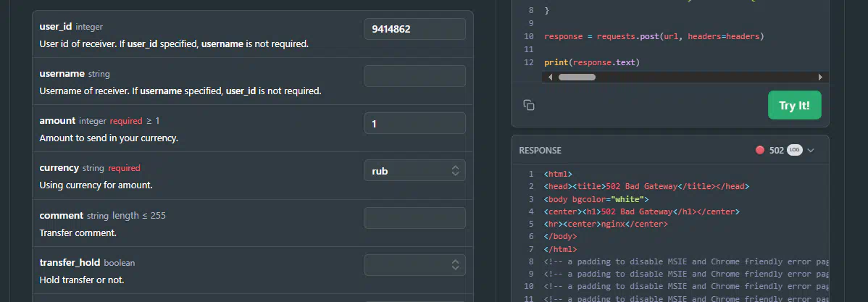Image resolution: width=868 pixels, height=302 pixels.
Task: Expand the response history chevron
Action: pos(811,151)
